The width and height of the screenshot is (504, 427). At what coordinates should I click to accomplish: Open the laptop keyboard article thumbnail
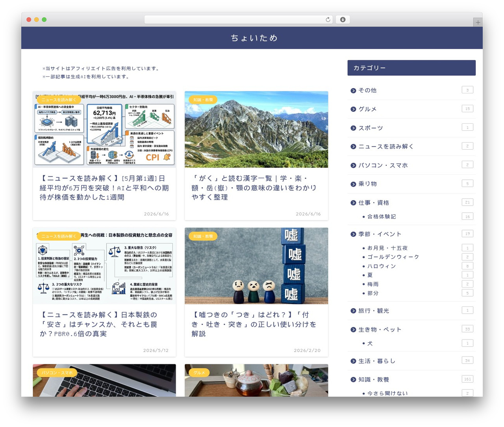coord(104,380)
